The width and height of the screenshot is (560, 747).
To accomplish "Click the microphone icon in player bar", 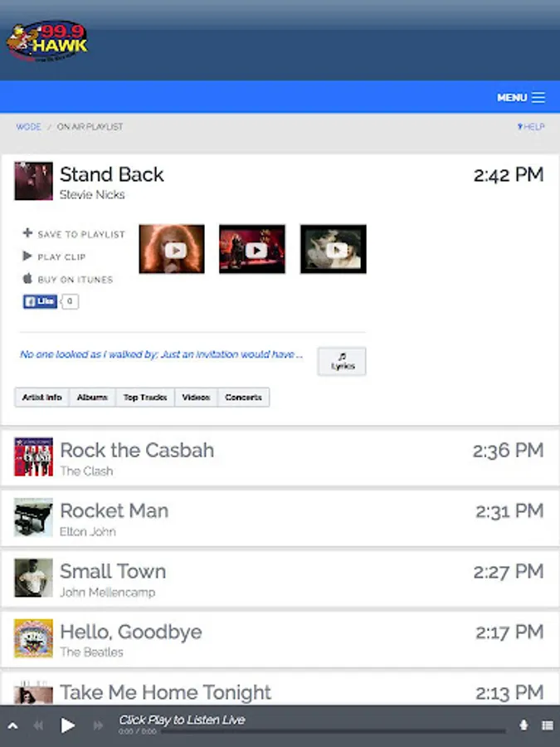I will [x=523, y=725].
